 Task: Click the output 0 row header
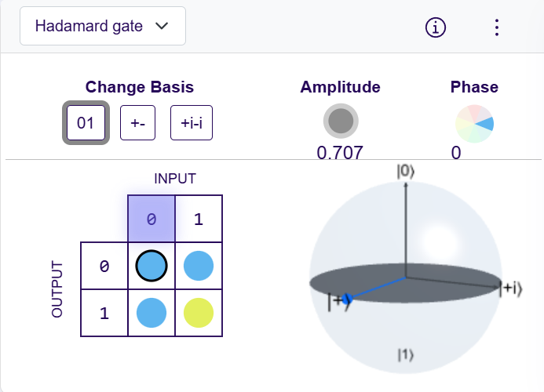[x=104, y=267]
